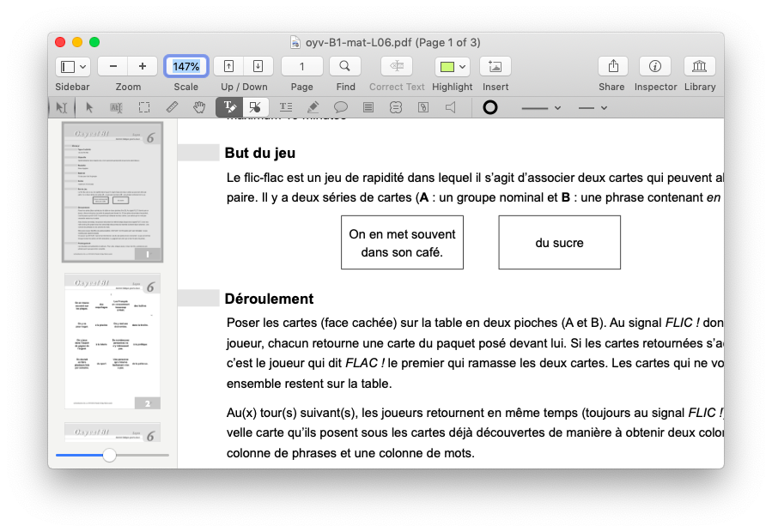Screen dimensions: 772x532
Task: Select the Select Text tool
Action: click(x=116, y=107)
